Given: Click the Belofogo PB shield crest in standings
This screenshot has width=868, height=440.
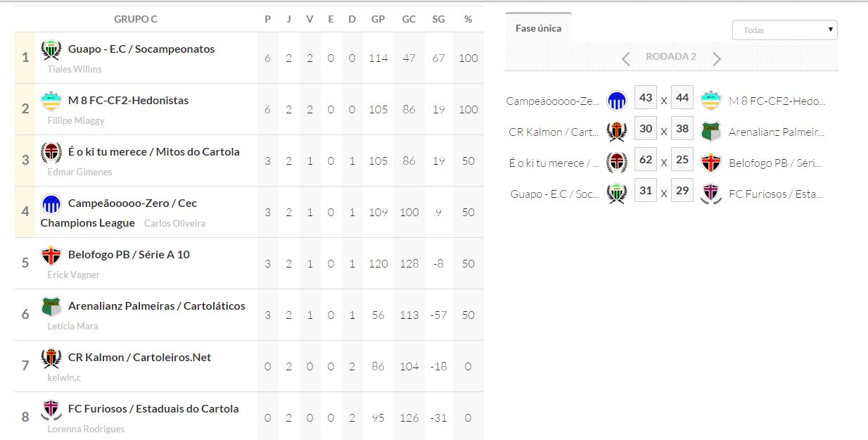Looking at the screenshot, I should tap(51, 256).
